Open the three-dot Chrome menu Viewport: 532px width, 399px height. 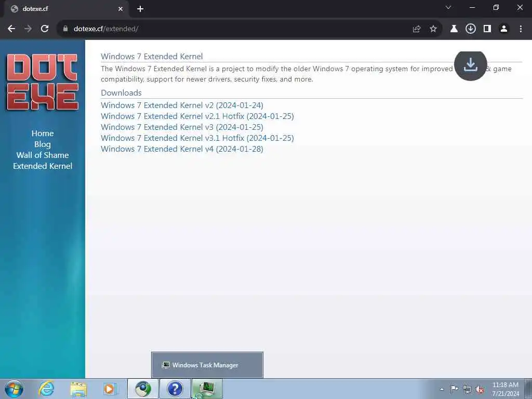coord(521,29)
